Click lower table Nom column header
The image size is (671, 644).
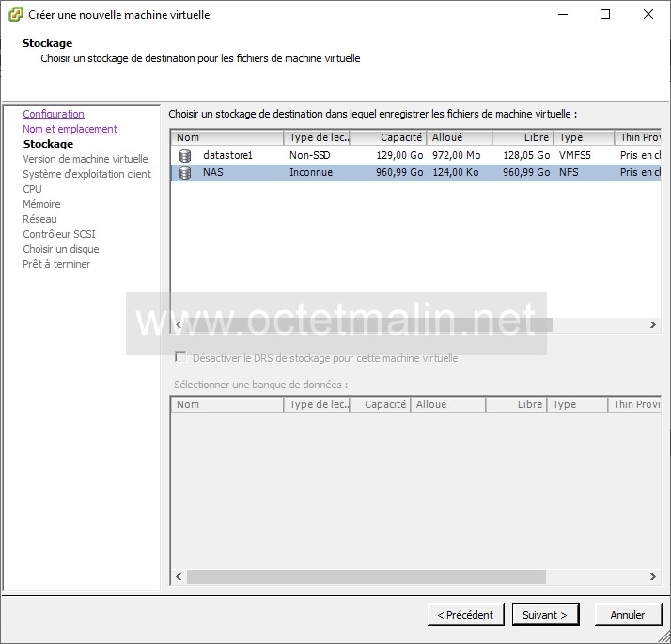click(227, 404)
